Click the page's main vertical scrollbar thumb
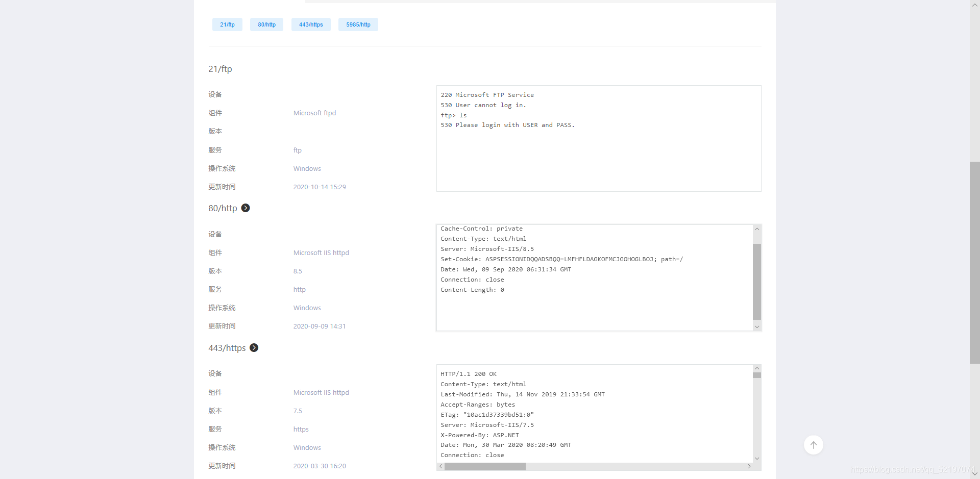The height and width of the screenshot is (479, 980). 975,263
